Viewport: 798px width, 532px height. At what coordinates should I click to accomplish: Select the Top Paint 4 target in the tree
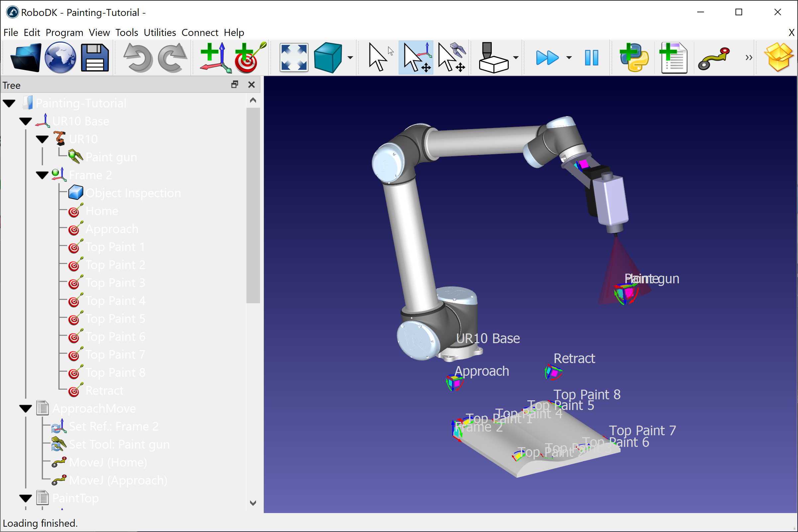tap(115, 301)
